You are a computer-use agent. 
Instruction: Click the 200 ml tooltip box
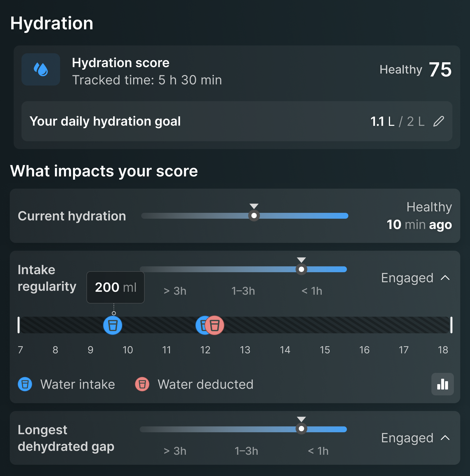pos(116,287)
